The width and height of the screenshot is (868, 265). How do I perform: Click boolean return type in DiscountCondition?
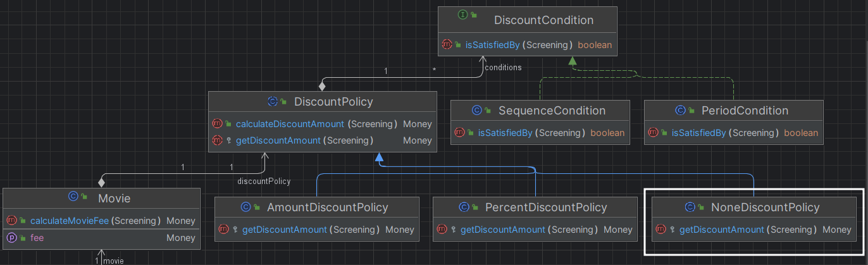595,45
